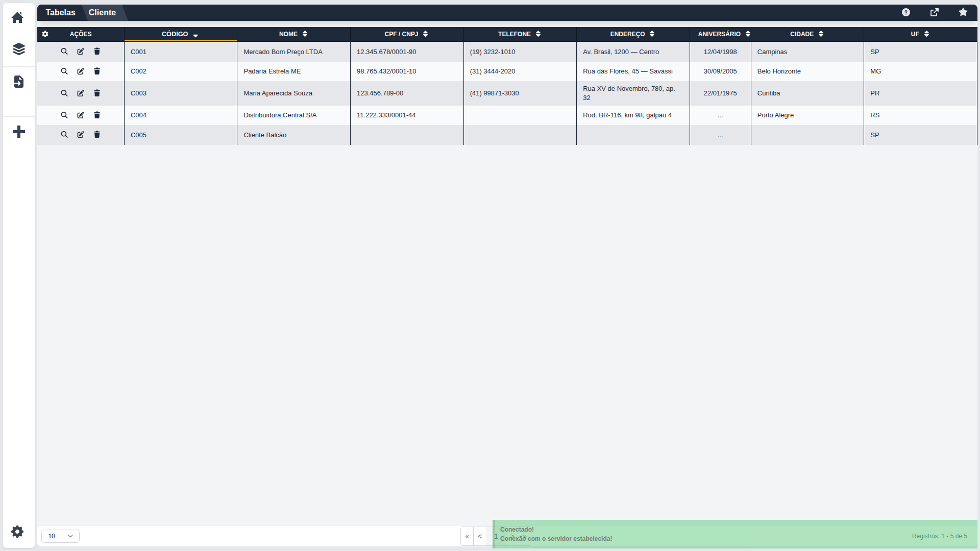View record C005 Cliente Balcão
Viewport: 980px width, 551px height.
pyautogui.click(x=64, y=135)
